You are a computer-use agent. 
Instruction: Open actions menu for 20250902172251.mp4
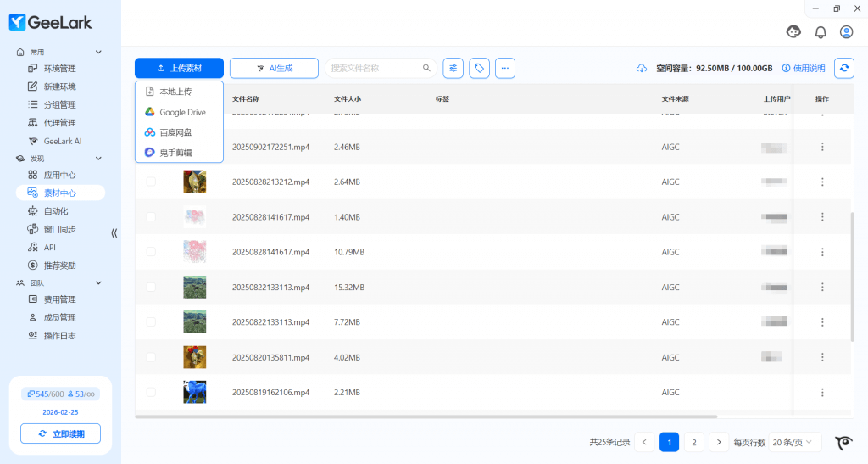coord(822,147)
